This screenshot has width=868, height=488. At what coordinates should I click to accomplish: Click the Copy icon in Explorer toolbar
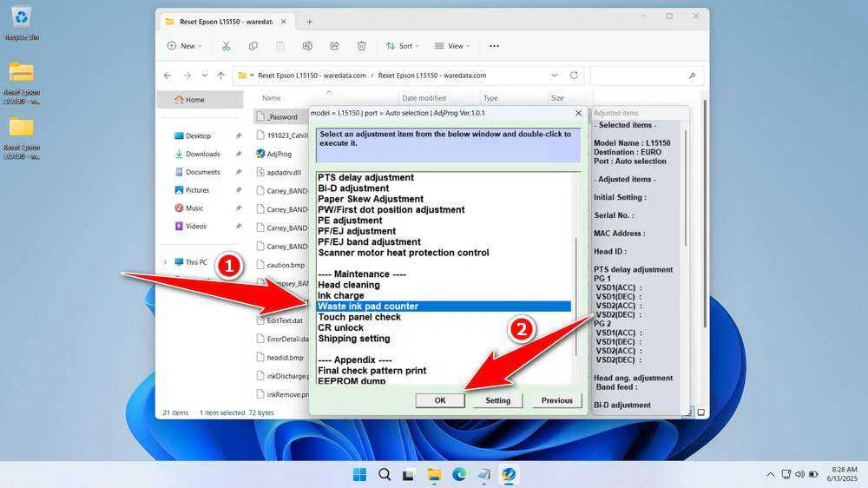(x=253, y=46)
